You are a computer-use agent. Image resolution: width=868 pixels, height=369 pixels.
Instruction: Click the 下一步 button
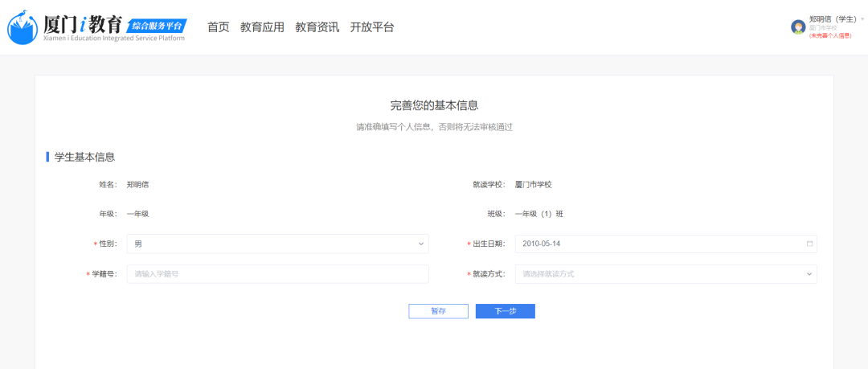[x=505, y=311]
